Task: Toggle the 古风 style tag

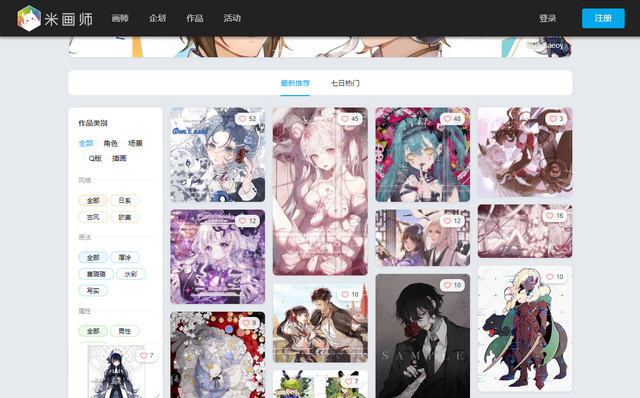Action: [93, 217]
